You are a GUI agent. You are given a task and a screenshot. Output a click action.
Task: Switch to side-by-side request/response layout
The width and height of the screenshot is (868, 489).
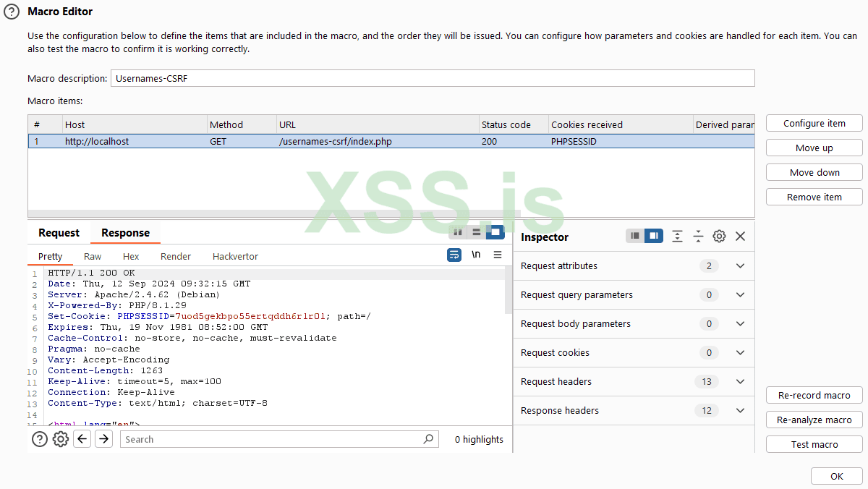[x=458, y=232]
